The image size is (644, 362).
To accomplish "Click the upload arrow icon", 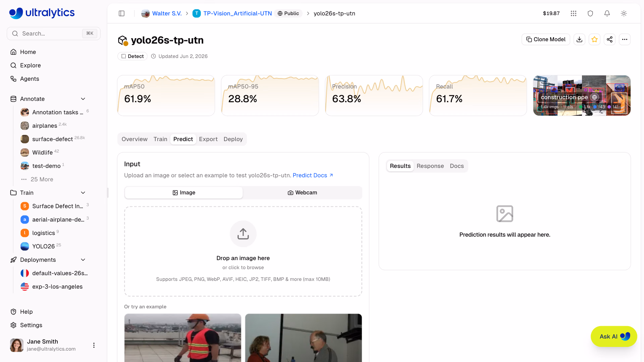I will click(x=243, y=234).
